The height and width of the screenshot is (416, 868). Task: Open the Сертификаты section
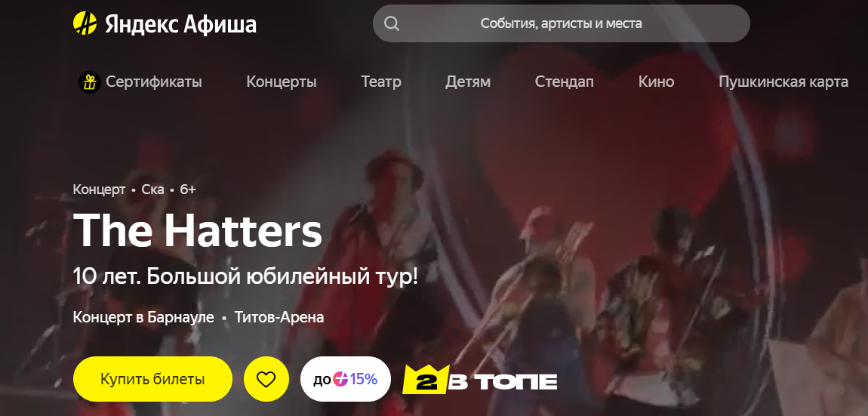coord(154,82)
